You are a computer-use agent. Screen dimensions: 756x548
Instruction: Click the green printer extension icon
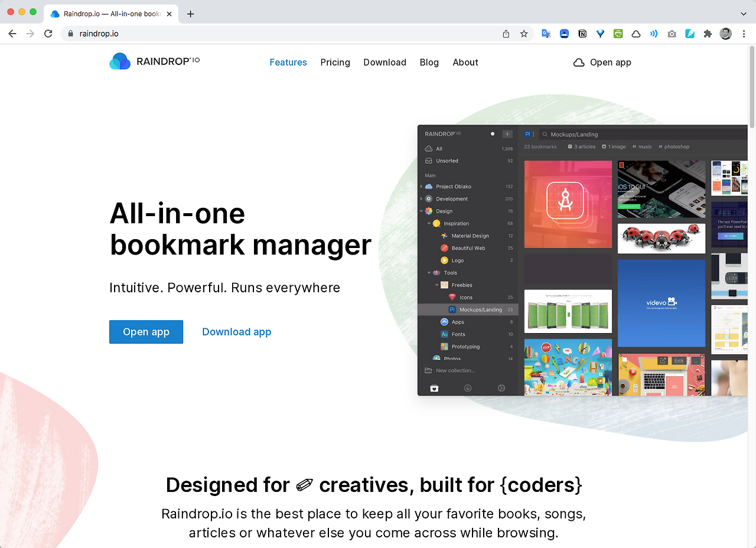618,34
